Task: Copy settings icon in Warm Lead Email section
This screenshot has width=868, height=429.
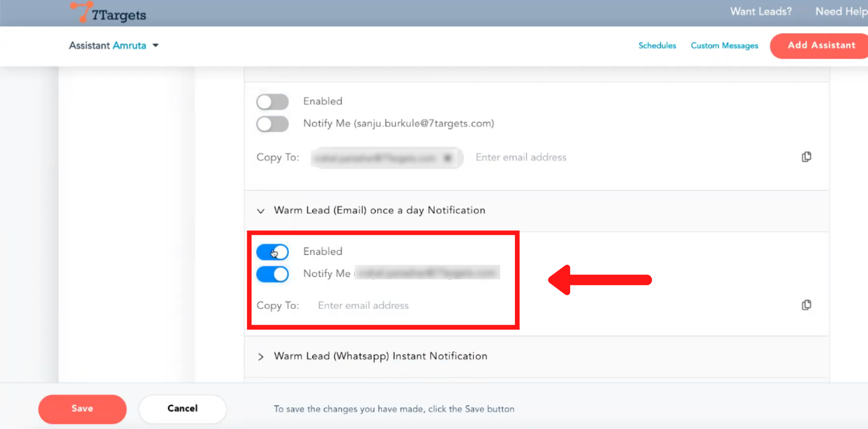Action: pos(806,305)
